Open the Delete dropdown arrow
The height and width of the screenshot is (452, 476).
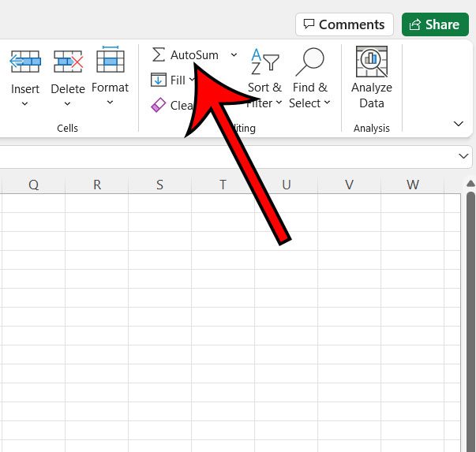point(68,103)
